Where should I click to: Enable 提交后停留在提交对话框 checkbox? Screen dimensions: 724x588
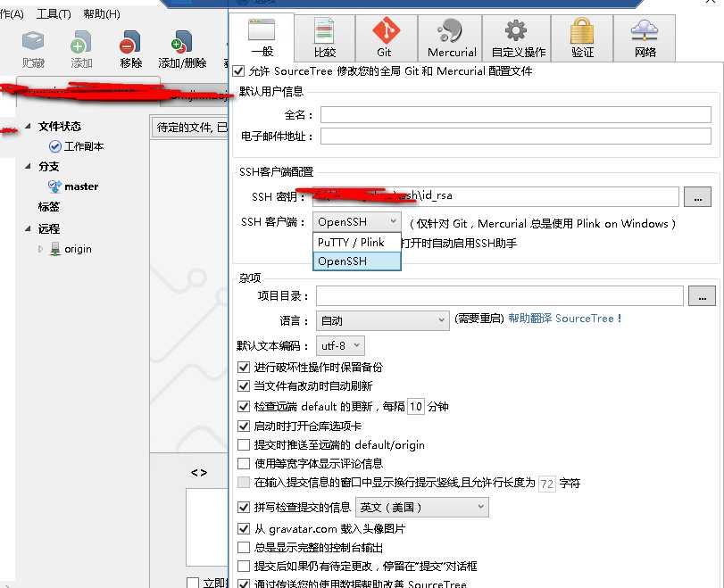(x=244, y=567)
